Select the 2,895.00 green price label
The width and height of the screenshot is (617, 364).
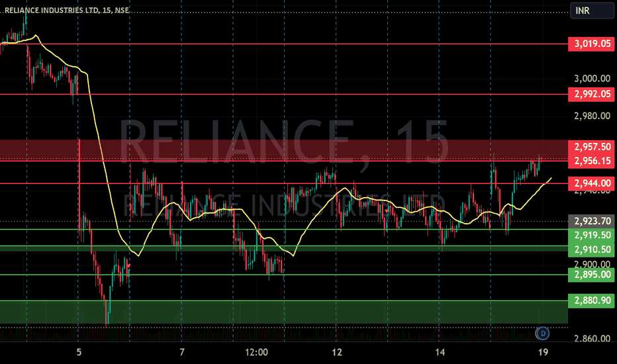591,275
